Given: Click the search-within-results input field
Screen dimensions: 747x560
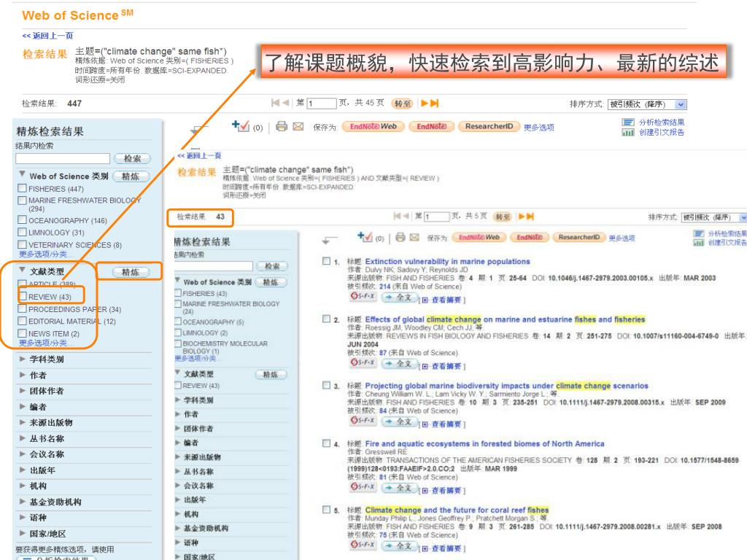Looking at the screenshot, I should coord(63,158).
